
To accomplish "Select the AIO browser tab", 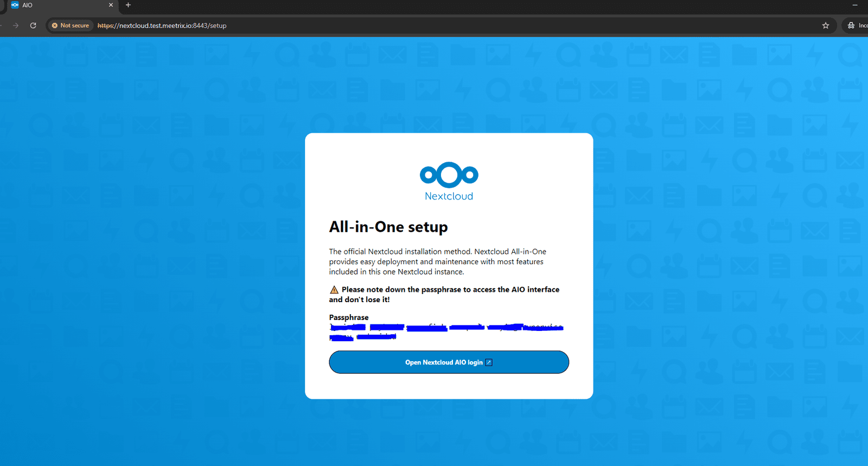I will [60, 5].
